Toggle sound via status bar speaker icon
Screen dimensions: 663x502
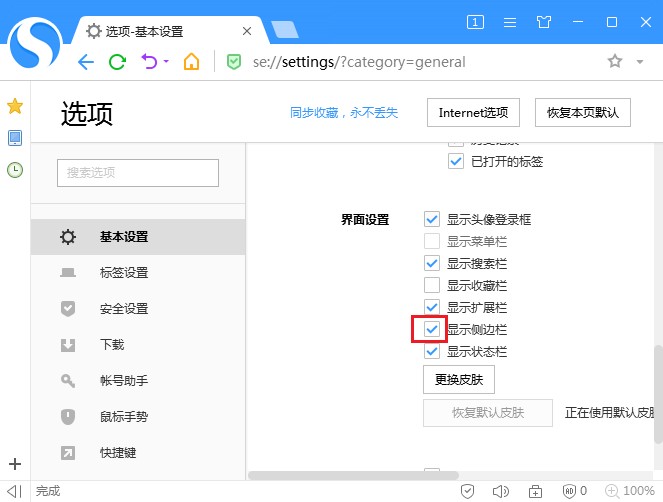(501, 491)
